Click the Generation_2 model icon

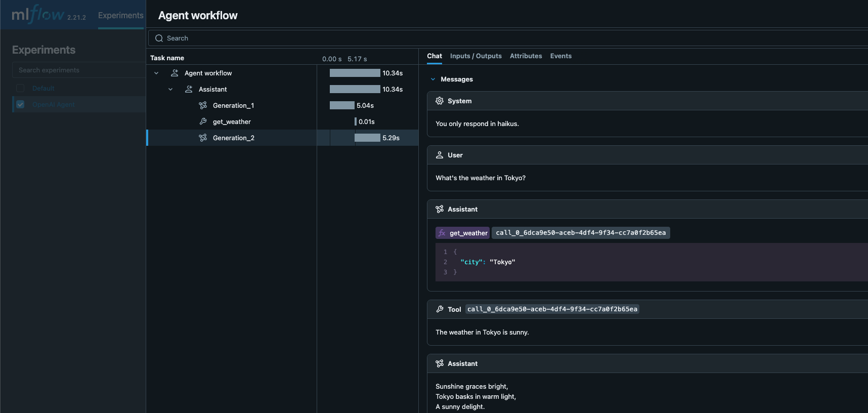(x=203, y=138)
